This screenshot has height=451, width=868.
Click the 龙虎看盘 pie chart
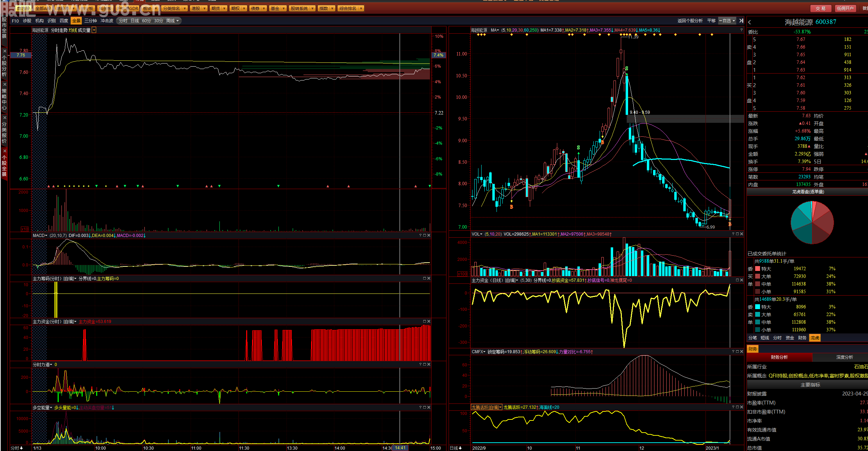tap(812, 222)
